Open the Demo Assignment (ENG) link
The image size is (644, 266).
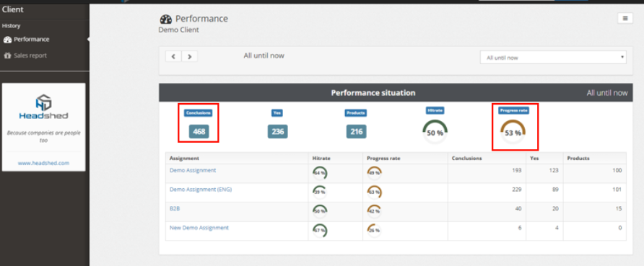pyautogui.click(x=201, y=190)
